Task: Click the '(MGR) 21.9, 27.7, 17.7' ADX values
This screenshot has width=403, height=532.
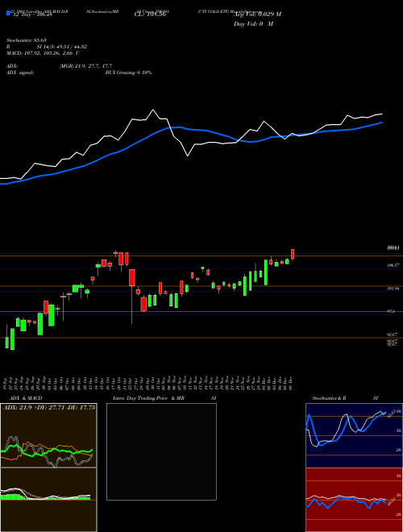Action: [85, 66]
